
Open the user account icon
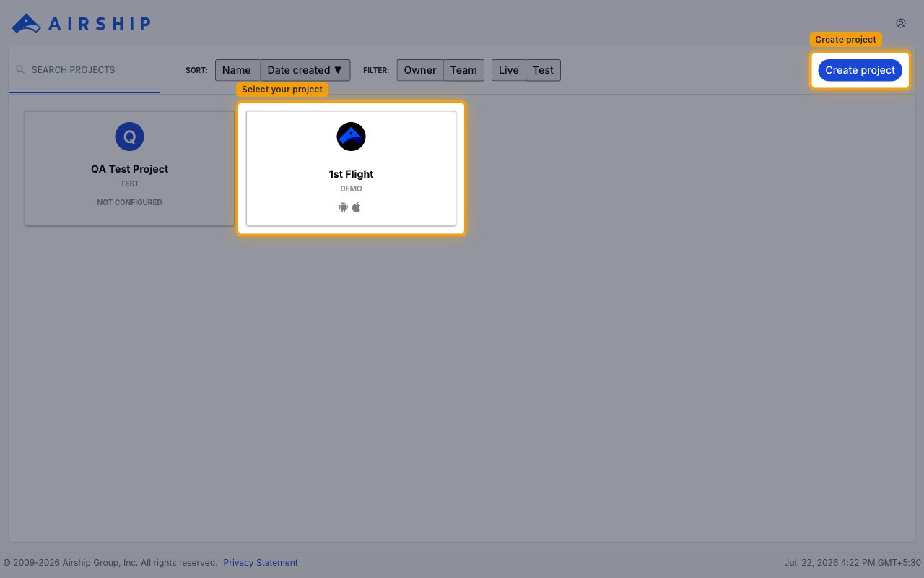click(x=901, y=23)
